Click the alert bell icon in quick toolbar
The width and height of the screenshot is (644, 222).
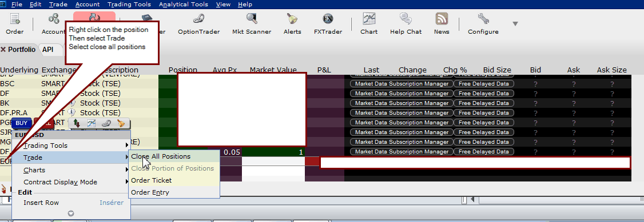click(121, 123)
